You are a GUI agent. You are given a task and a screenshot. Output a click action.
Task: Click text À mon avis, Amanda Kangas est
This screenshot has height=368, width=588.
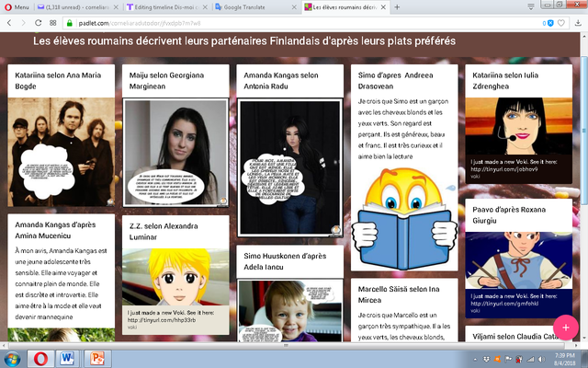click(61, 250)
